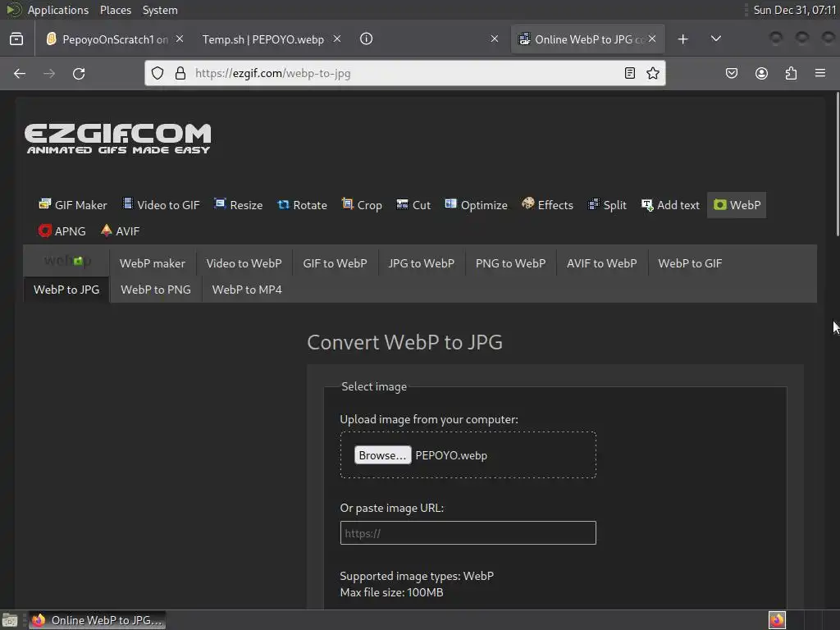Click the page vertical scrollbar
Viewport: 840px width, 630px height.
point(837,163)
